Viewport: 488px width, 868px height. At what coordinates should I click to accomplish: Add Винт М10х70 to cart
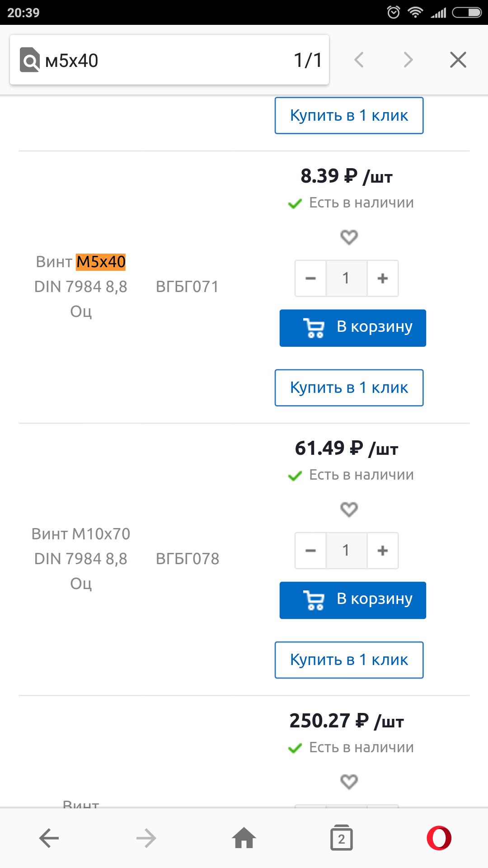coord(352,600)
